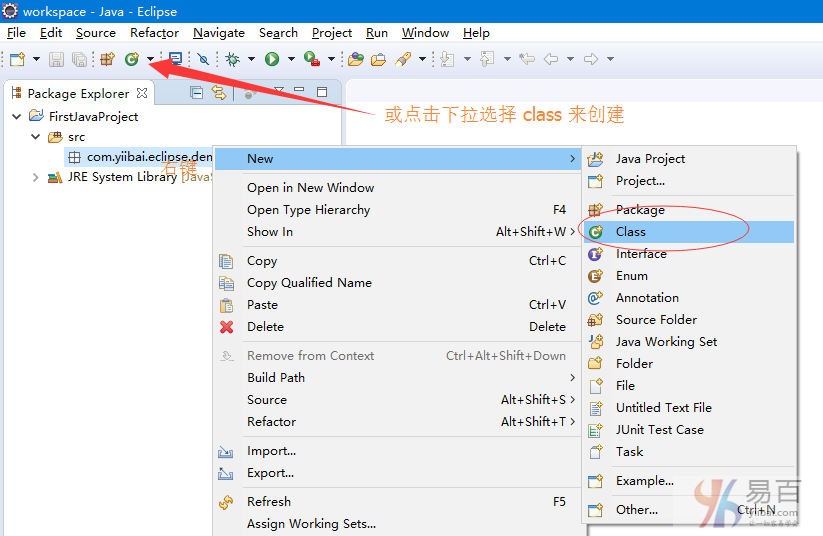The height and width of the screenshot is (536, 823).
Task: Close the Package Explorer tab
Action: click(142, 93)
